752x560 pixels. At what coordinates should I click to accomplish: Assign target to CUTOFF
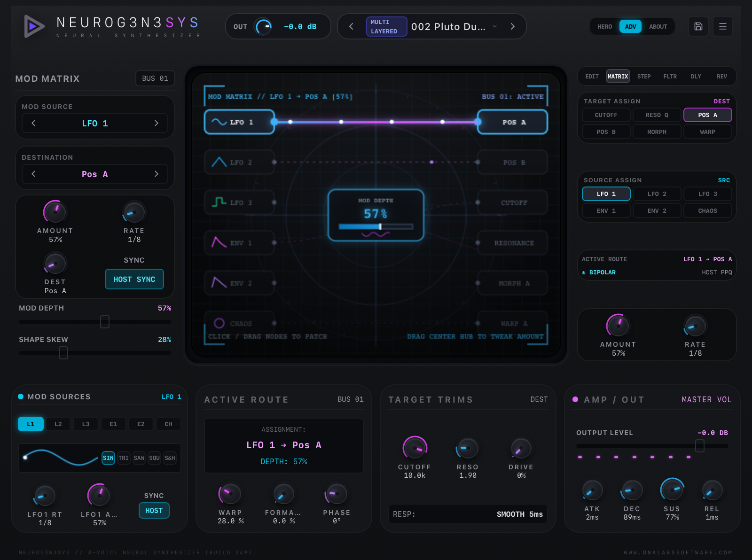[606, 115]
